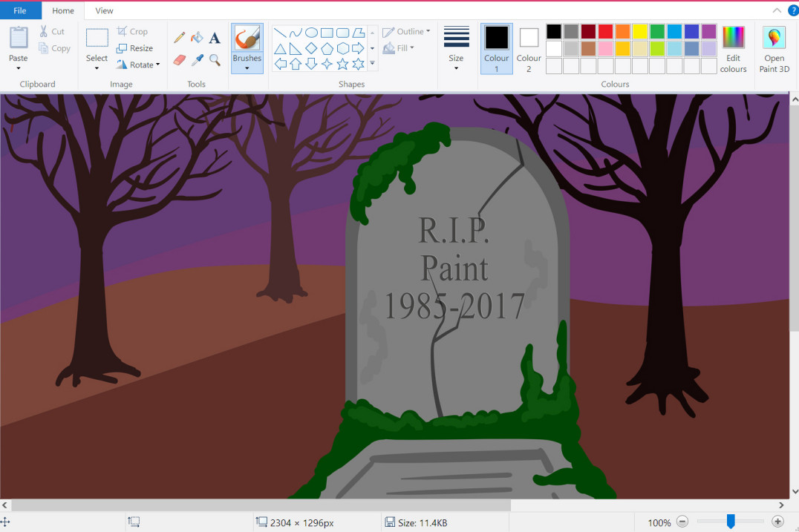This screenshot has height=532, width=799.
Task: Pick the yellow colour swatch
Action: pos(639,32)
